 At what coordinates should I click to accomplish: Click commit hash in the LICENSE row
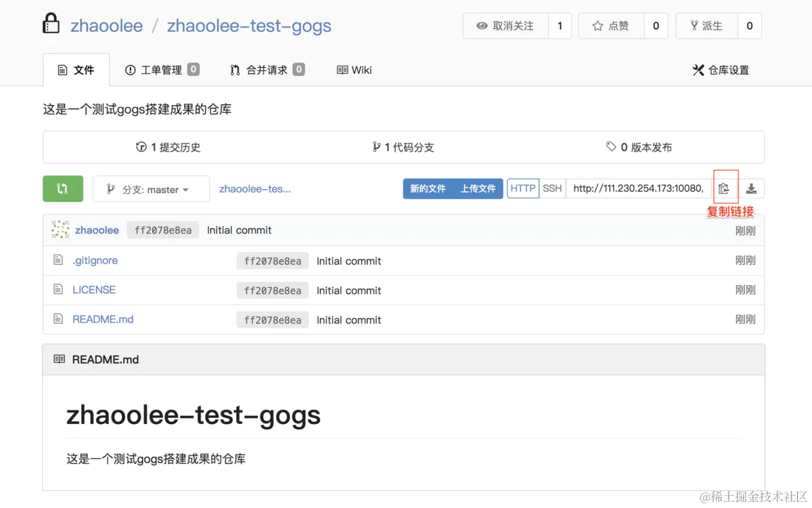coord(273,291)
